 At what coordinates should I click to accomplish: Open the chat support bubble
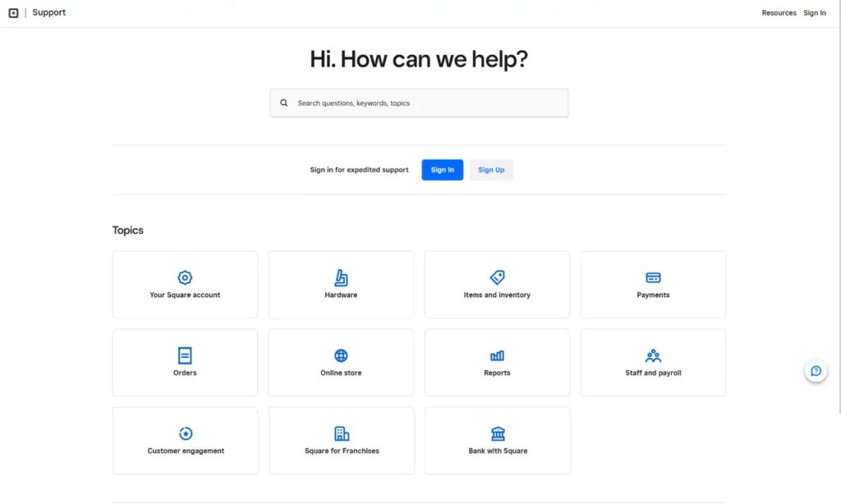pyautogui.click(x=816, y=370)
